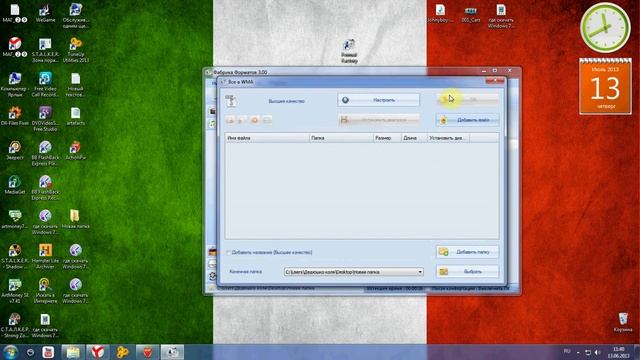Open the Эверест desktop shortcut

[15, 150]
